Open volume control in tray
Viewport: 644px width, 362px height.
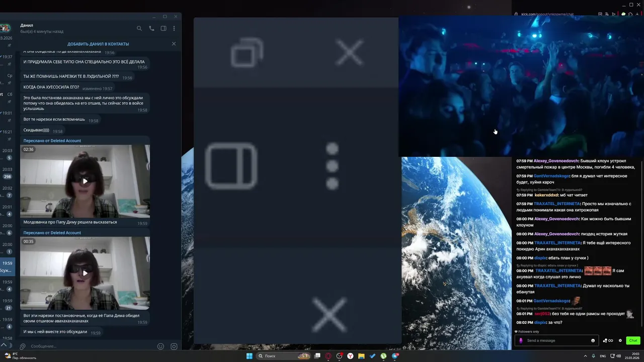click(618, 356)
